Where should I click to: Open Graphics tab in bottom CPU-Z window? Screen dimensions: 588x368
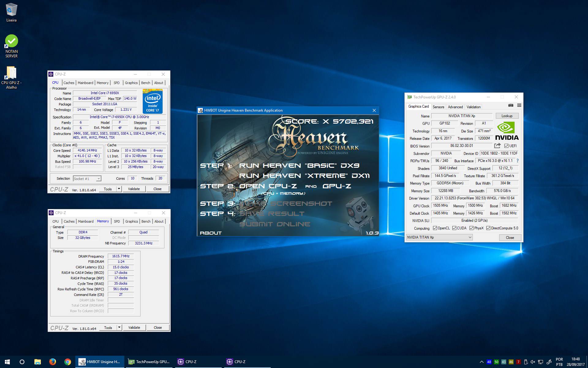[132, 221]
